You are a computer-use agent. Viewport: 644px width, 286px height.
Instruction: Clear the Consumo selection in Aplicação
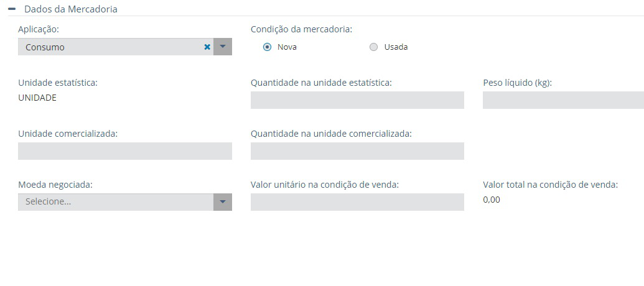click(207, 47)
